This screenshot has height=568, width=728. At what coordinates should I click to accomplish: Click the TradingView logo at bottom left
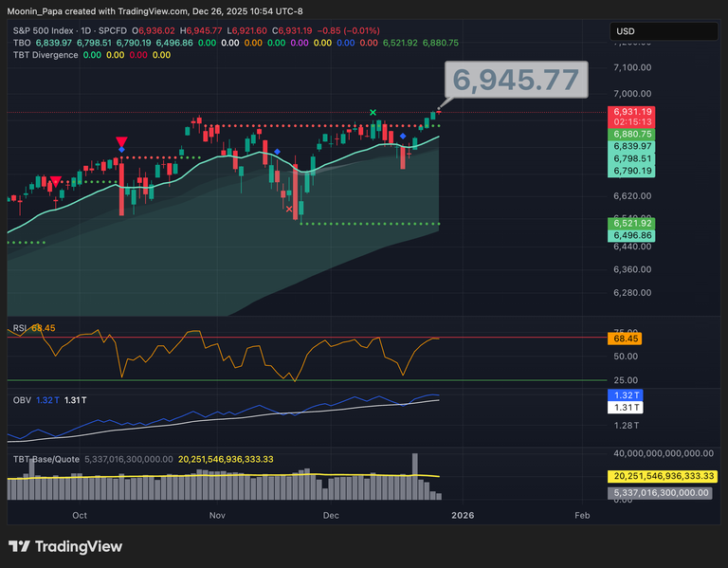[65, 547]
